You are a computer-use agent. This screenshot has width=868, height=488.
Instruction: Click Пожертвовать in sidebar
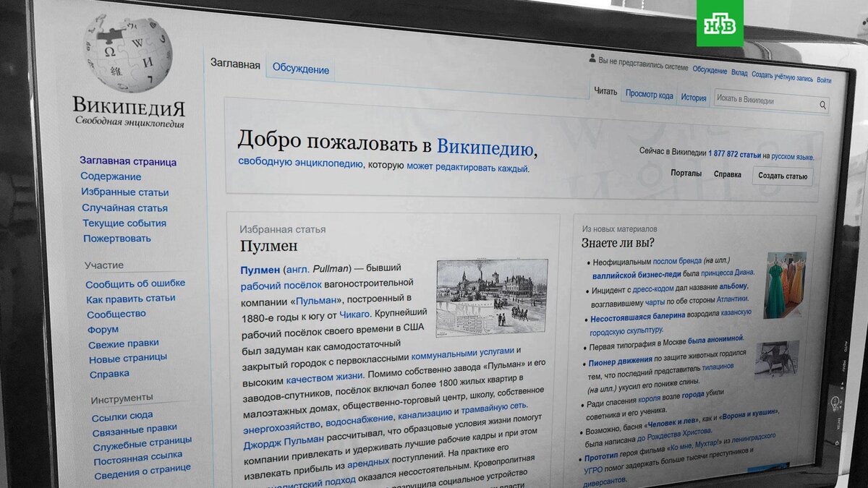117,239
